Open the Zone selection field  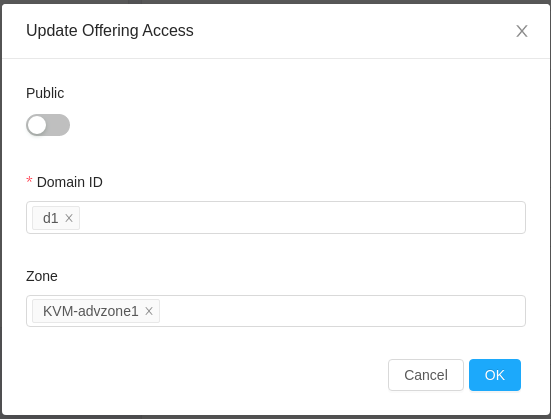click(276, 311)
